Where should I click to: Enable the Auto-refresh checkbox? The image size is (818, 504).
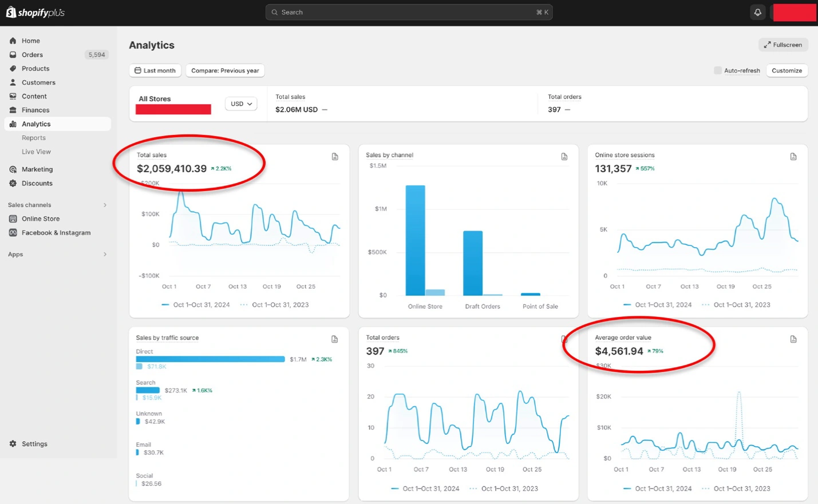point(717,70)
